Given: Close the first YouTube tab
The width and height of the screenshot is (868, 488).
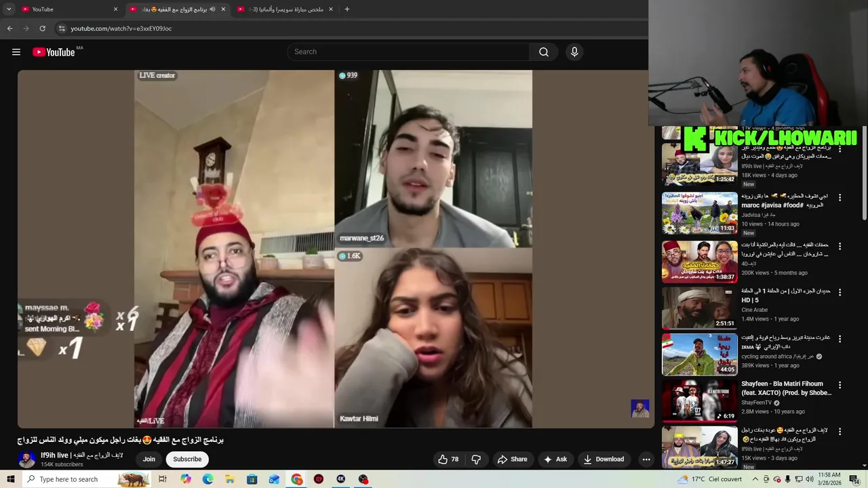Looking at the screenshot, I should [115, 9].
